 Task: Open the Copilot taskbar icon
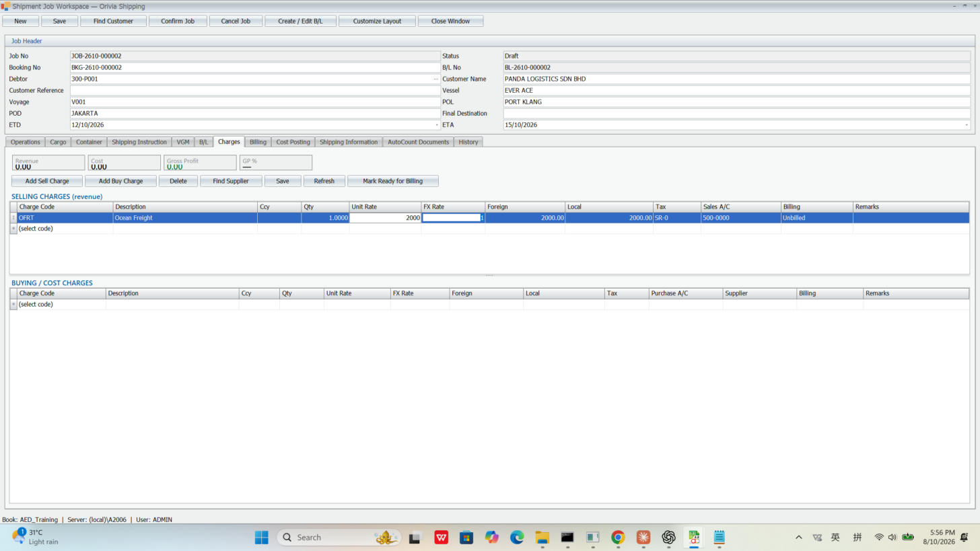tap(492, 537)
